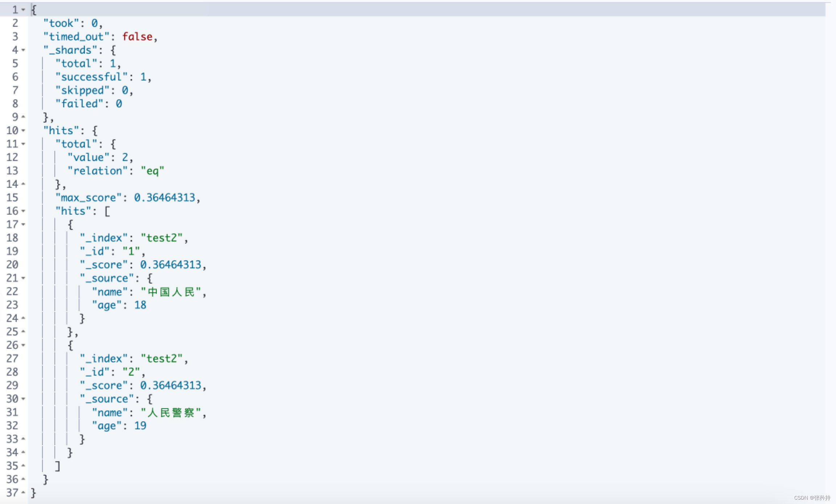Click the "max_score" key

(89, 198)
